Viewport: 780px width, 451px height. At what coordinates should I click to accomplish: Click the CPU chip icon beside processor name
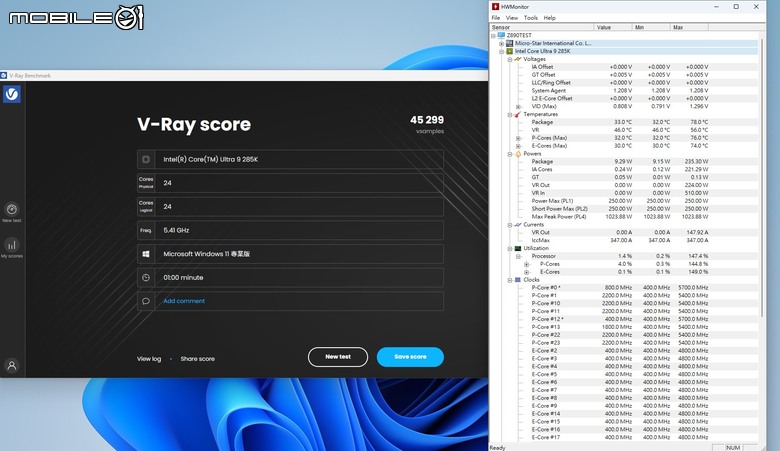point(146,160)
